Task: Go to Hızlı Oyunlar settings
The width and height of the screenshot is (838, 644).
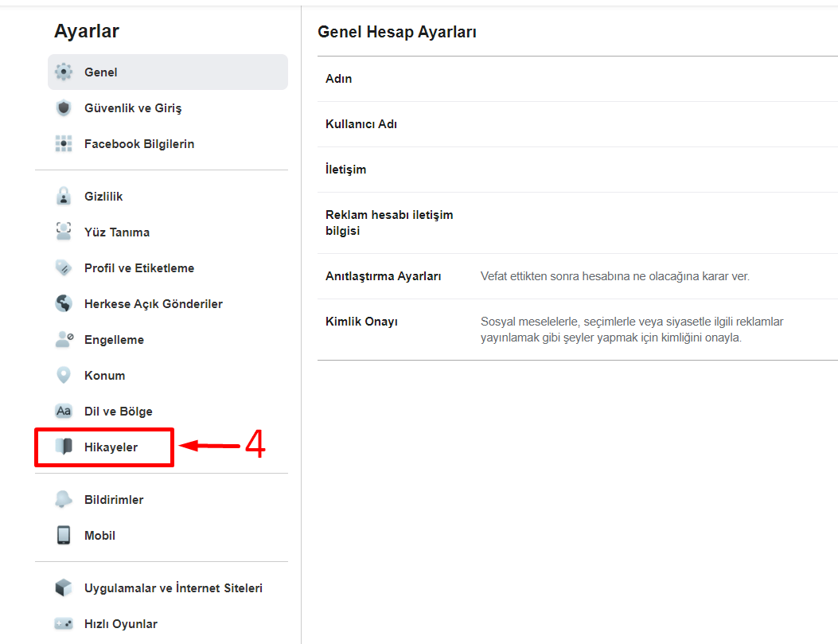Action: (120, 624)
